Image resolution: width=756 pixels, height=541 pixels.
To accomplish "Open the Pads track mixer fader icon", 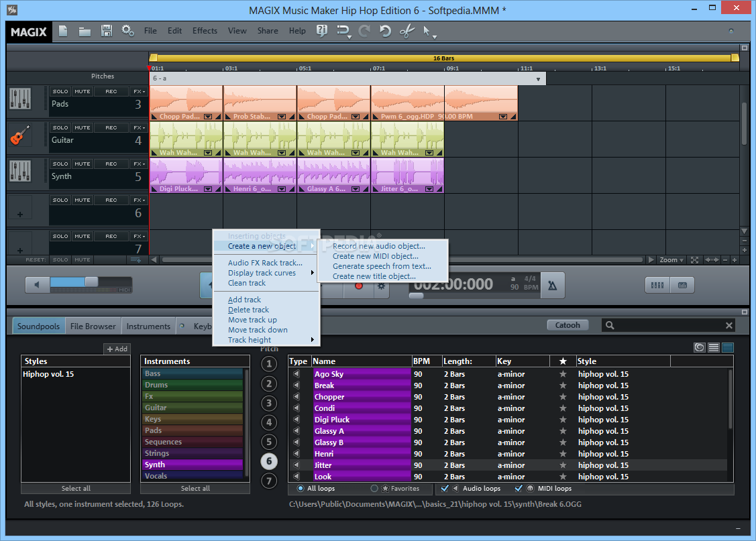I will coord(20,99).
